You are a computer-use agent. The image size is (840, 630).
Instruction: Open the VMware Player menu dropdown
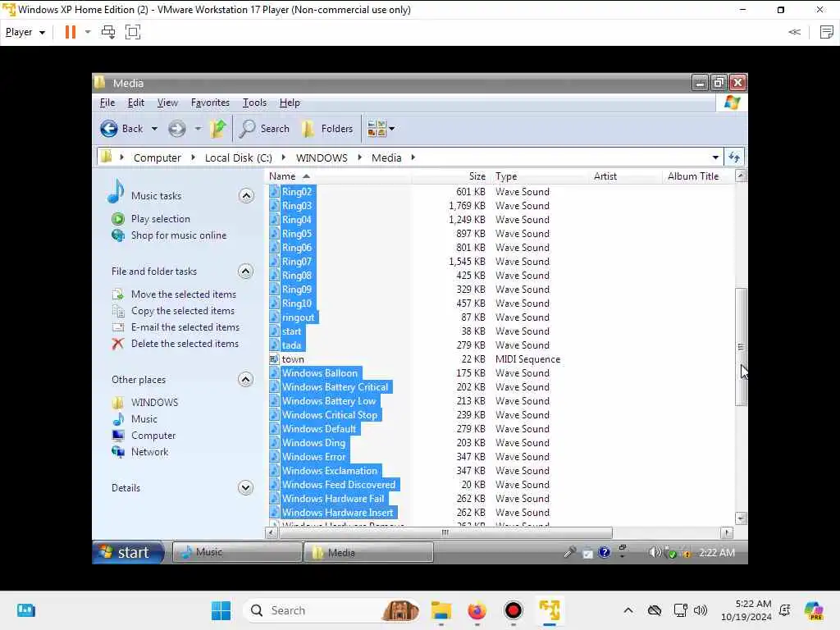tap(25, 32)
